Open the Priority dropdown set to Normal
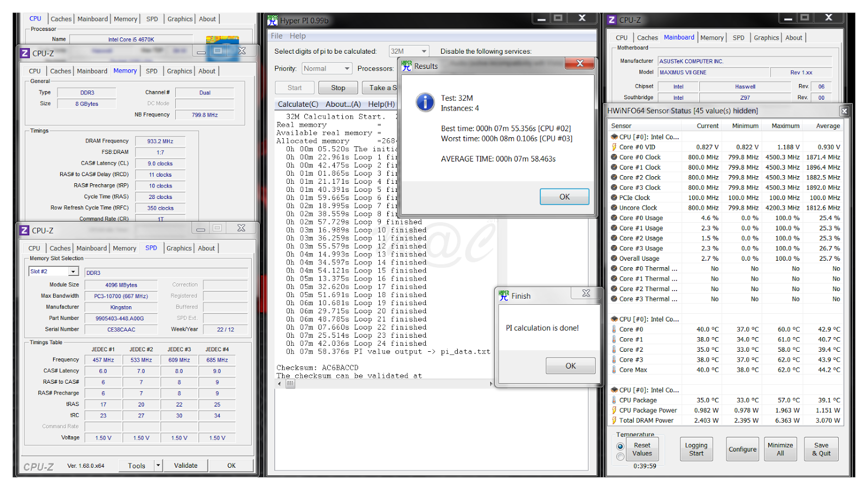The height and width of the screenshot is (490, 868). point(327,68)
